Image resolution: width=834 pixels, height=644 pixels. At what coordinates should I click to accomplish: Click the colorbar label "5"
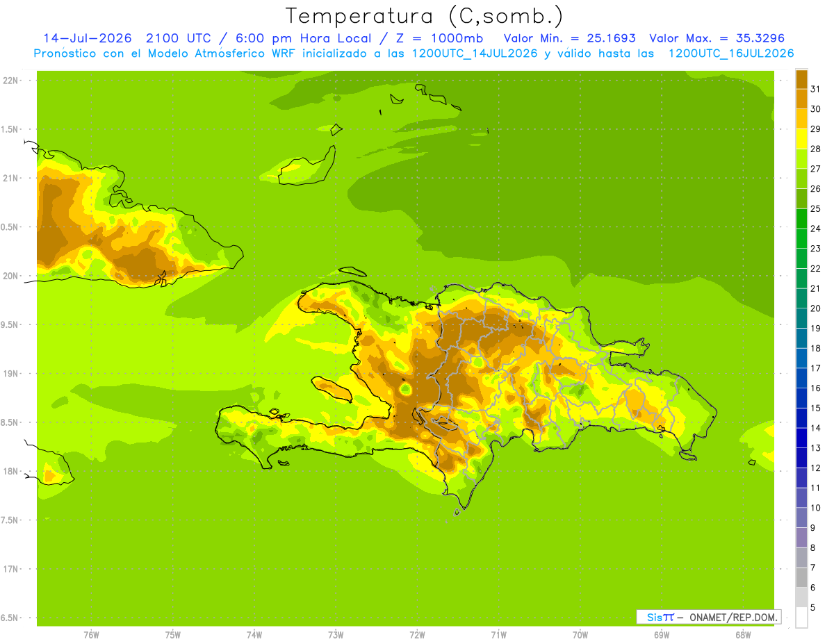point(813,607)
